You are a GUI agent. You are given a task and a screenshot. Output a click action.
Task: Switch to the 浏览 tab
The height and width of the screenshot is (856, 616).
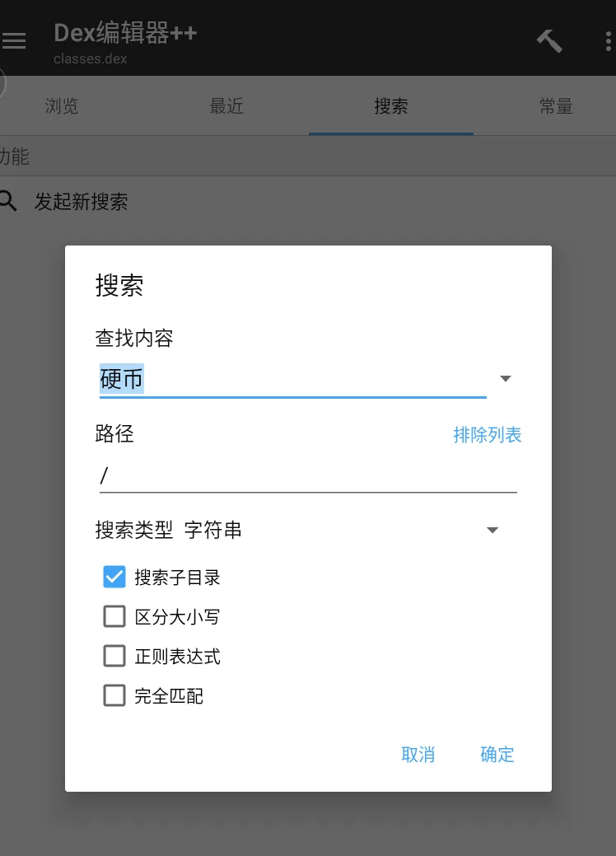click(x=62, y=106)
